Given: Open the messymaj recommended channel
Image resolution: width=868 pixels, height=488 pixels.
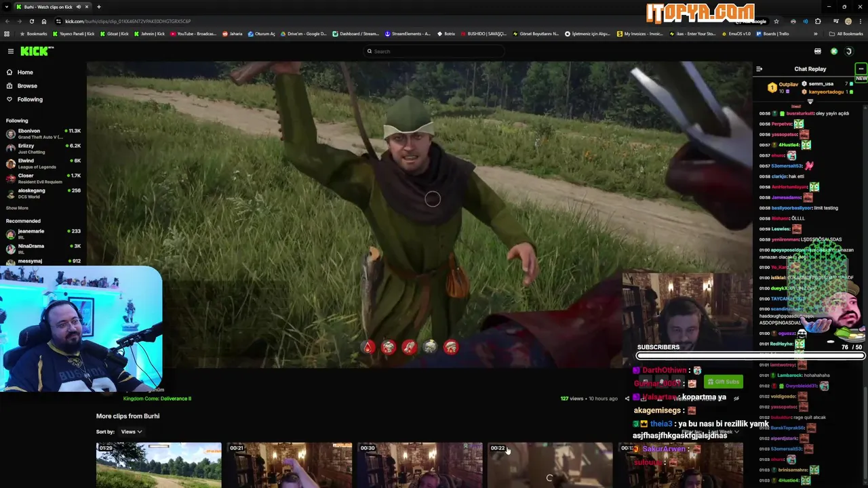Looking at the screenshot, I should tap(43, 262).
